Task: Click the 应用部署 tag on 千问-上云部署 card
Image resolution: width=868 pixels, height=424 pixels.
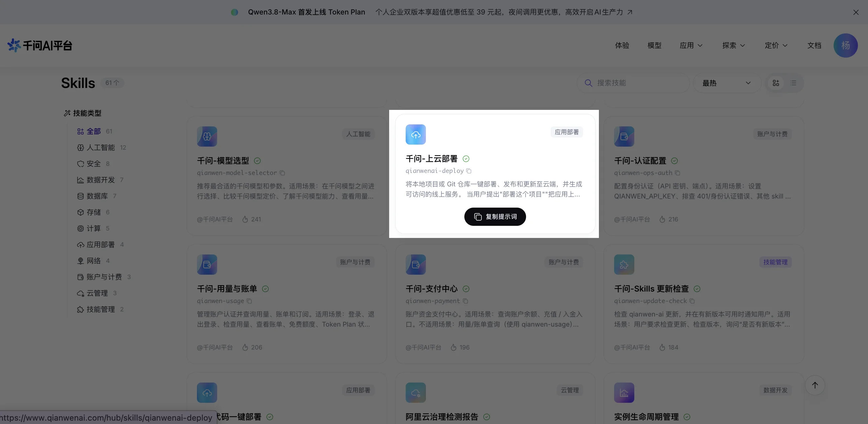Action: coord(567,132)
